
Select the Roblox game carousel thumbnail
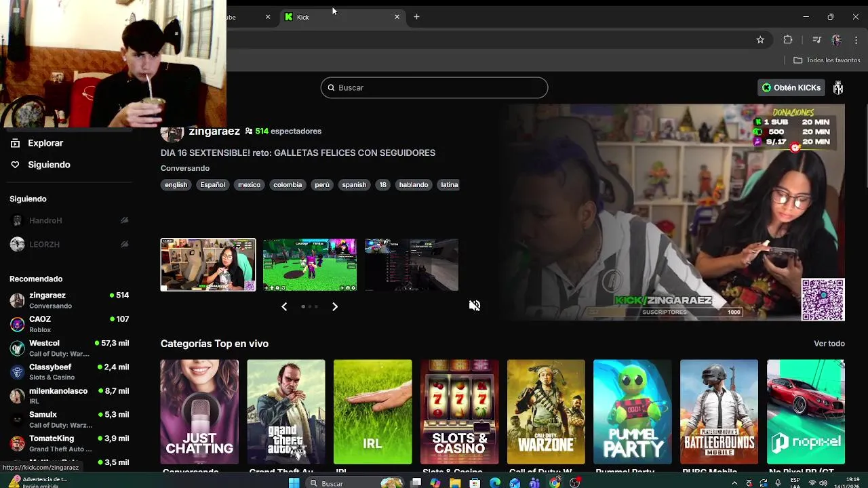pyautogui.click(x=310, y=264)
